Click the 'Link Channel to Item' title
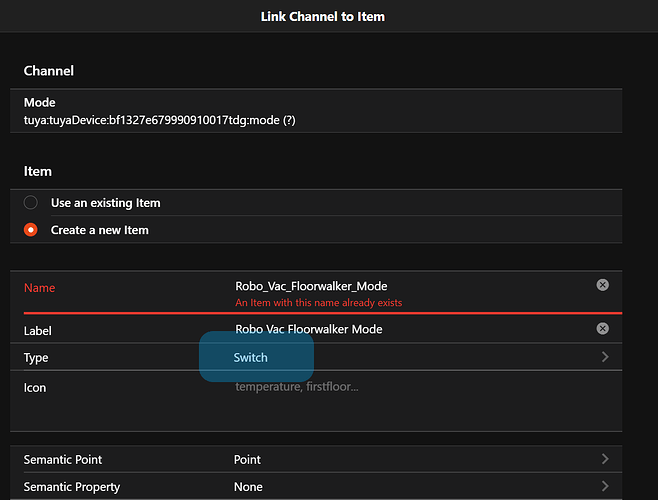 (x=322, y=16)
